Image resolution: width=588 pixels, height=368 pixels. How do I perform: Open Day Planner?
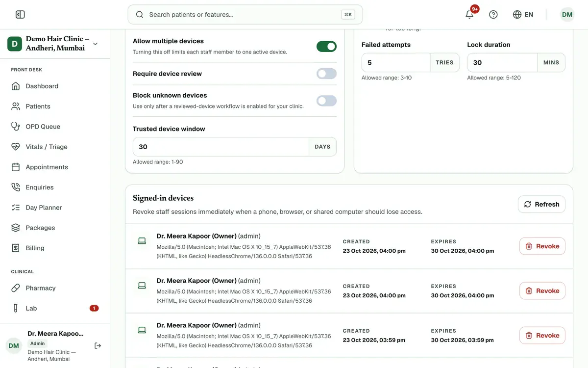click(55, 208)
